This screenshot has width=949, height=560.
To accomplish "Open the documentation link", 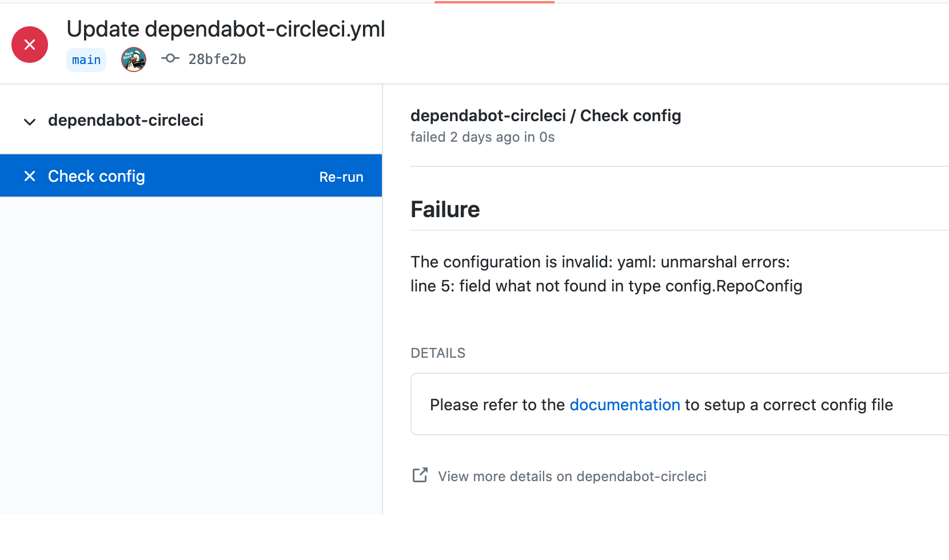I will [625, 405].
